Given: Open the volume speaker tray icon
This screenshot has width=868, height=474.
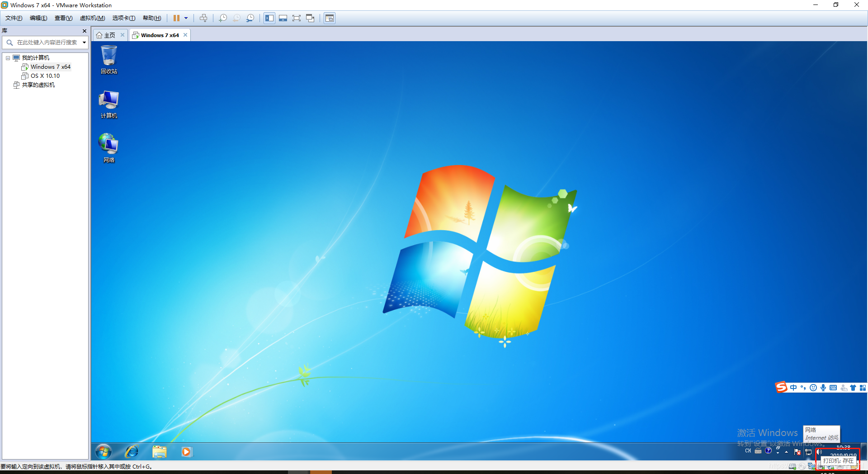Looking at the screenshot, I should tap(819, 452).
